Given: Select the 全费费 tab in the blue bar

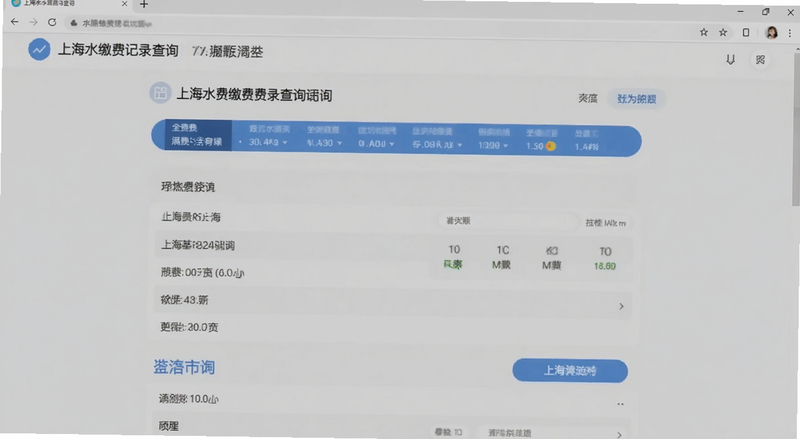Looking at the screenshot, I should [198, 135].
